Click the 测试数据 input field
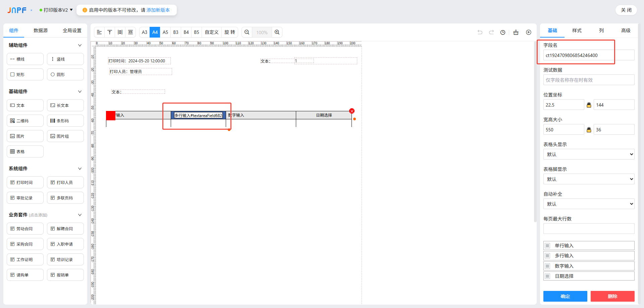The width and height of the screenshot is (644, 308). [x=589, y=80]
